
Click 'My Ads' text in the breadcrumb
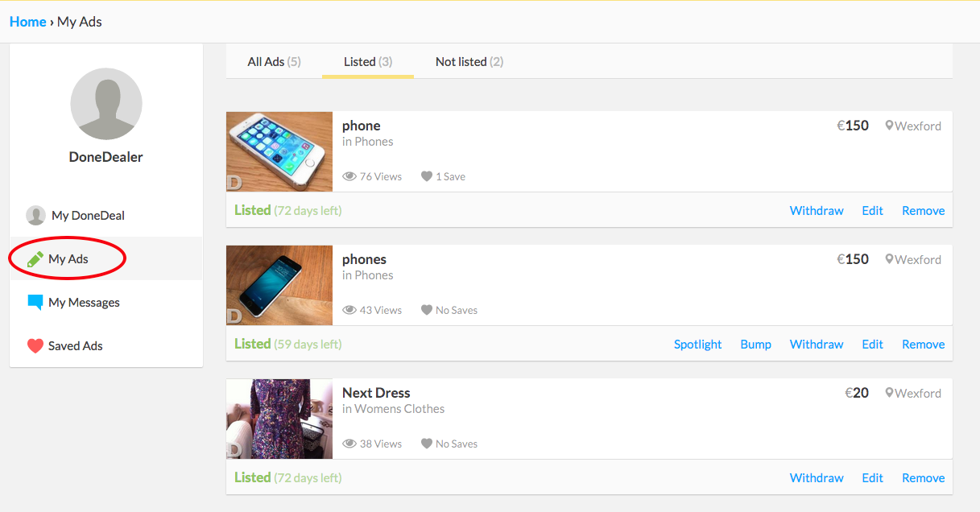point(80,22)
